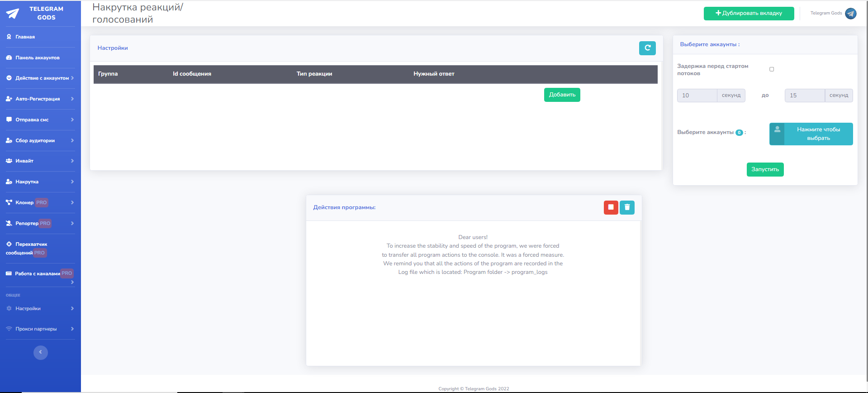The image size is (868, 393).
Task: Click the Репортер PRO badge
Action: coord(45,223)
